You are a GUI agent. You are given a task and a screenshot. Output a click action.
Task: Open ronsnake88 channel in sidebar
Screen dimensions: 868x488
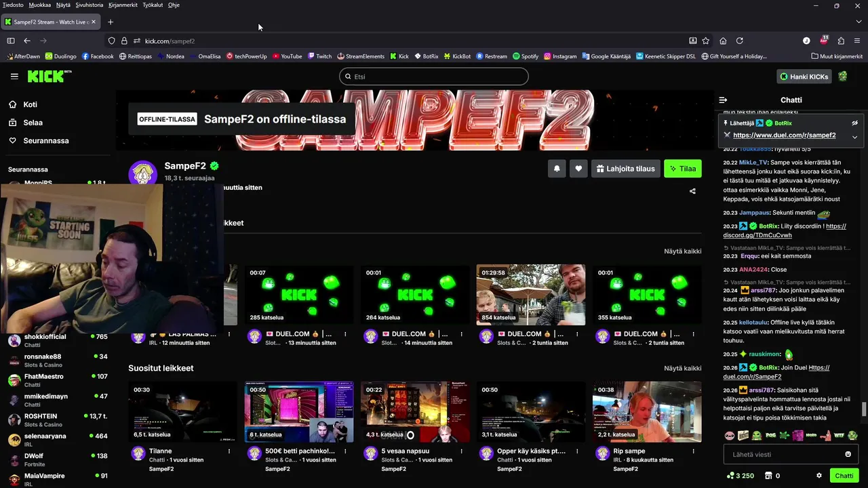coord(58,361)
